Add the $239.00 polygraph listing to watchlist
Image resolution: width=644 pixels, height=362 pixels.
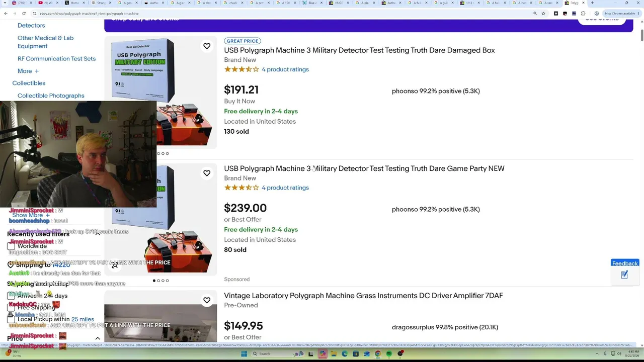click(207, 173)
